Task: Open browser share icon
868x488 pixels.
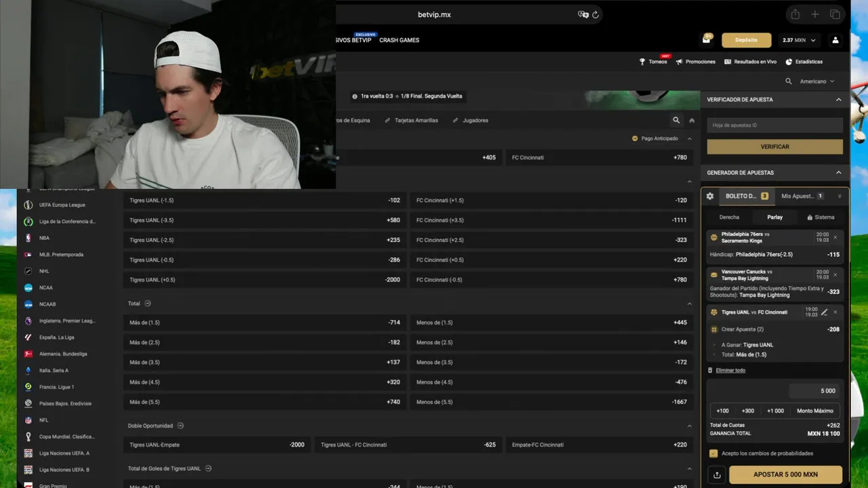Action: coord(795,14)
